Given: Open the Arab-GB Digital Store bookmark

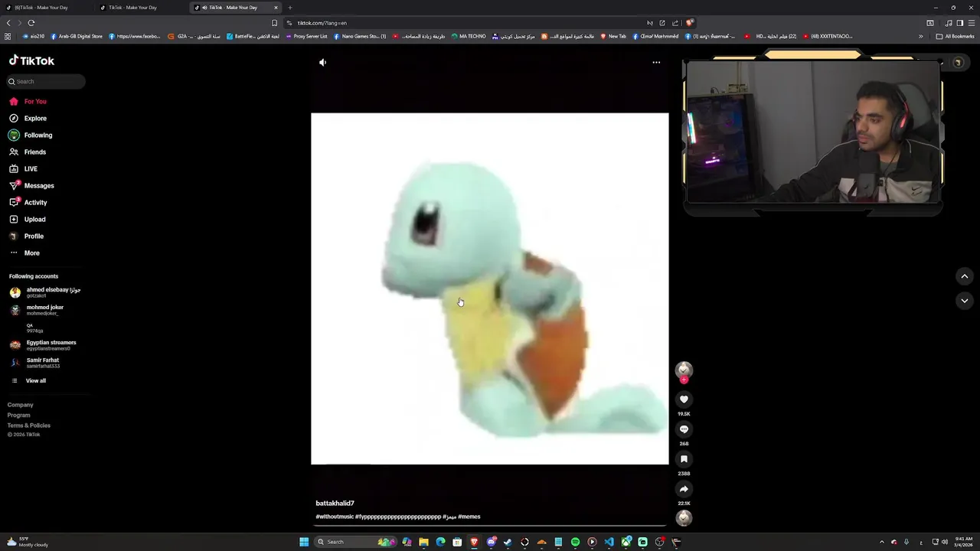Looking at the screenshot, I should click(x=76, y=36).
